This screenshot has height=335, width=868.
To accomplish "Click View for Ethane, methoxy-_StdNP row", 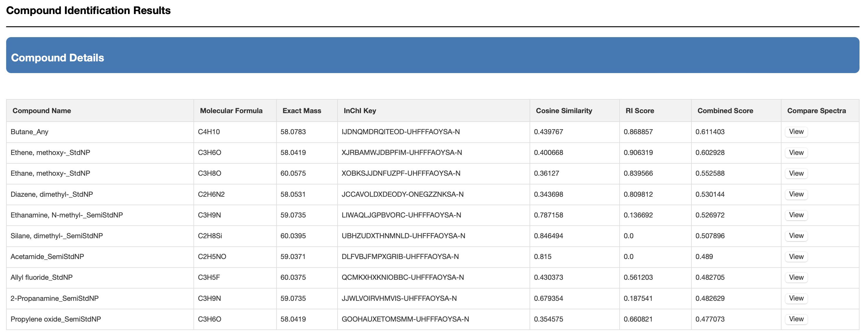I will (796, 174).
